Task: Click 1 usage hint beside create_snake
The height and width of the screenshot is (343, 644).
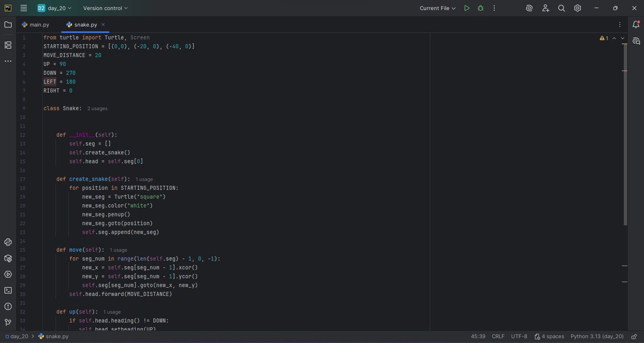Action: pos(144,179)
